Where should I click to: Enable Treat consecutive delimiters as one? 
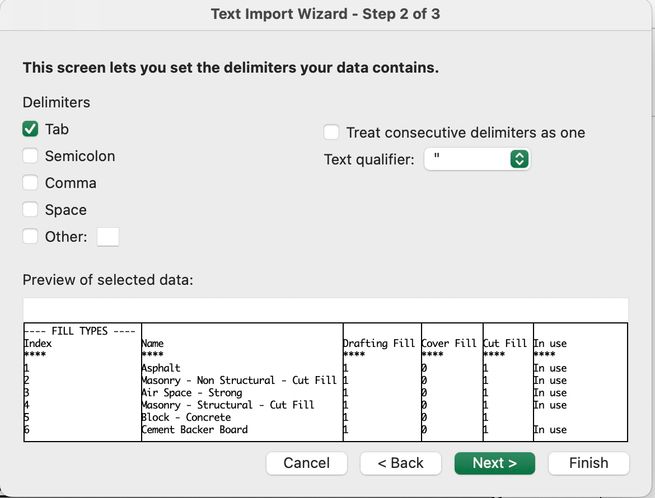(331, 132)
